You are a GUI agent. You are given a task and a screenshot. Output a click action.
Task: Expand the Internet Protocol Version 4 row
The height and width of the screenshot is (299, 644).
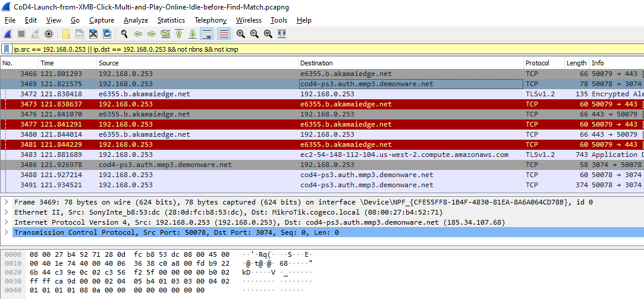(7, 222)
